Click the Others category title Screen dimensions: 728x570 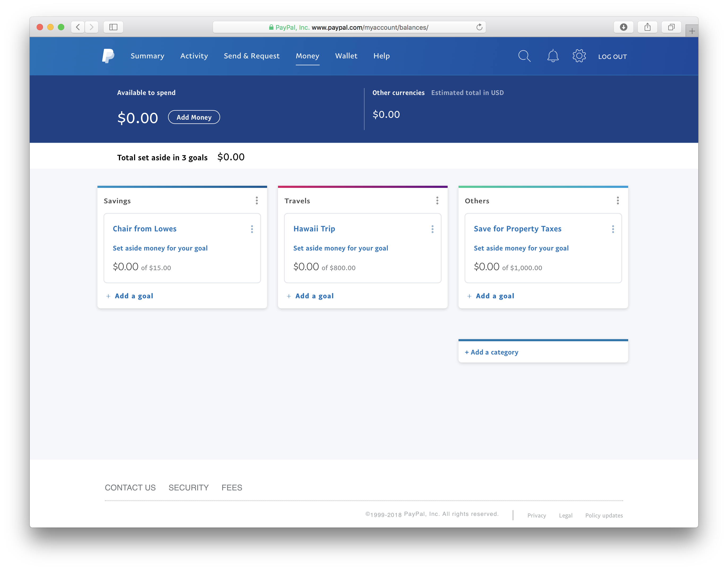(x=477, y=201)
